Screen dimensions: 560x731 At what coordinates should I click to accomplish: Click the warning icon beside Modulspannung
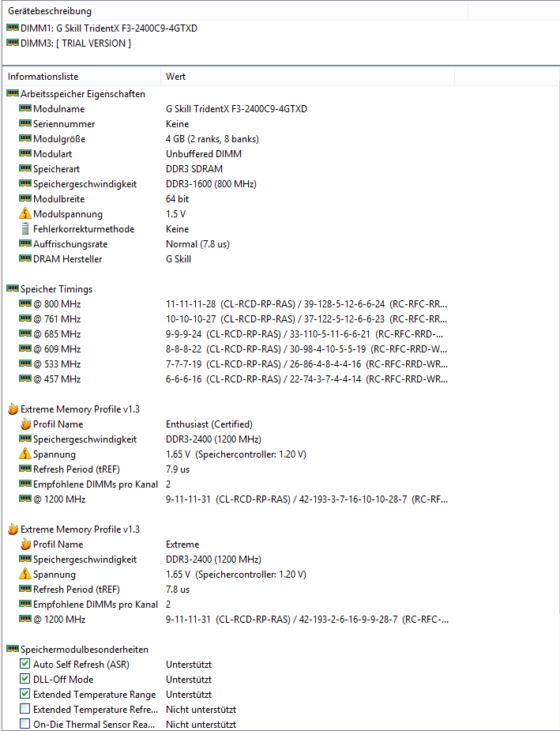click(x=25, y=213)
